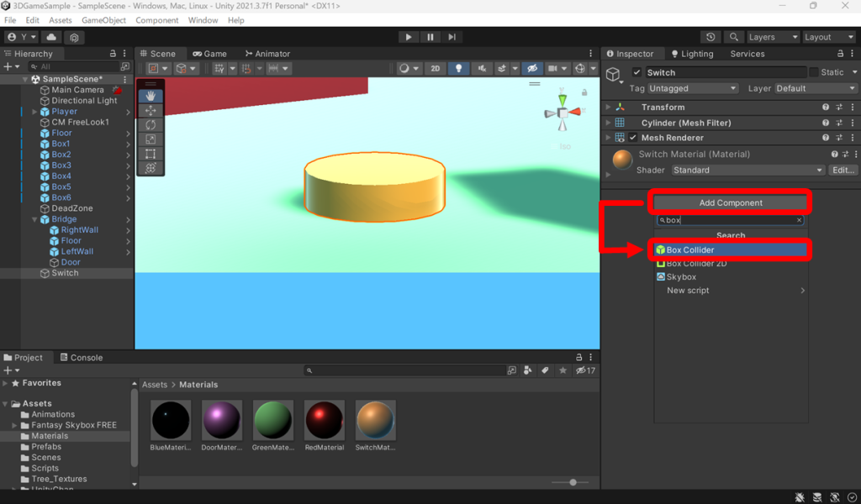Select Box Collider from search results
The image size is (861, 504).
point(730,250)
